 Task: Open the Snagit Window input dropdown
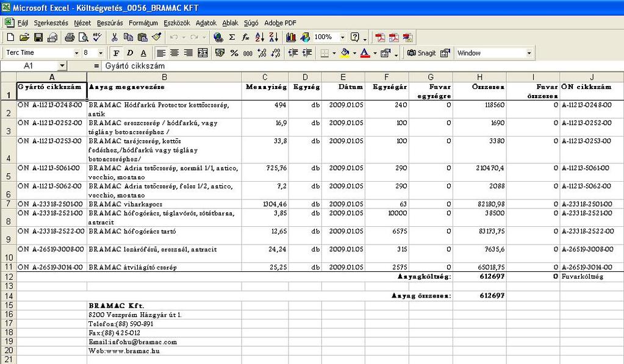tap(529, 53)
